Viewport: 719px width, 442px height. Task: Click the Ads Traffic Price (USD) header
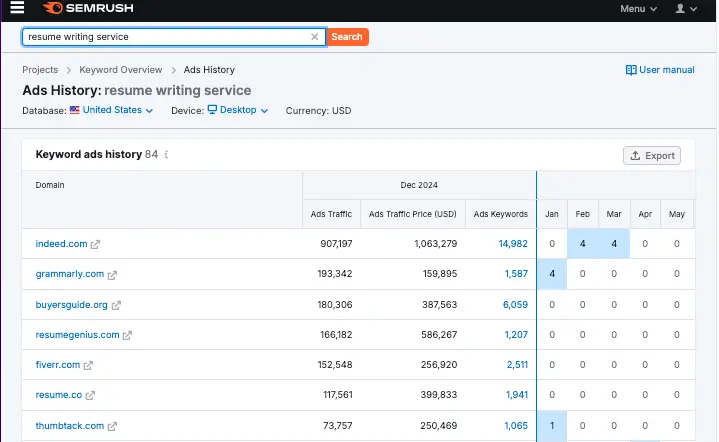coord(413,214)
